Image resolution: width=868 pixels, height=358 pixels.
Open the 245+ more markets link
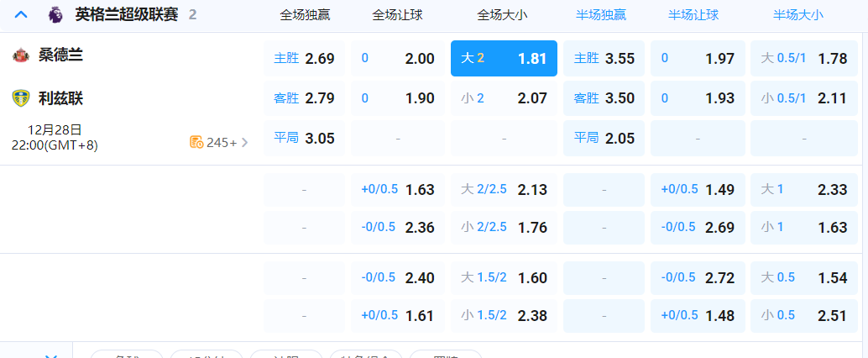click(x=218, y=142)
